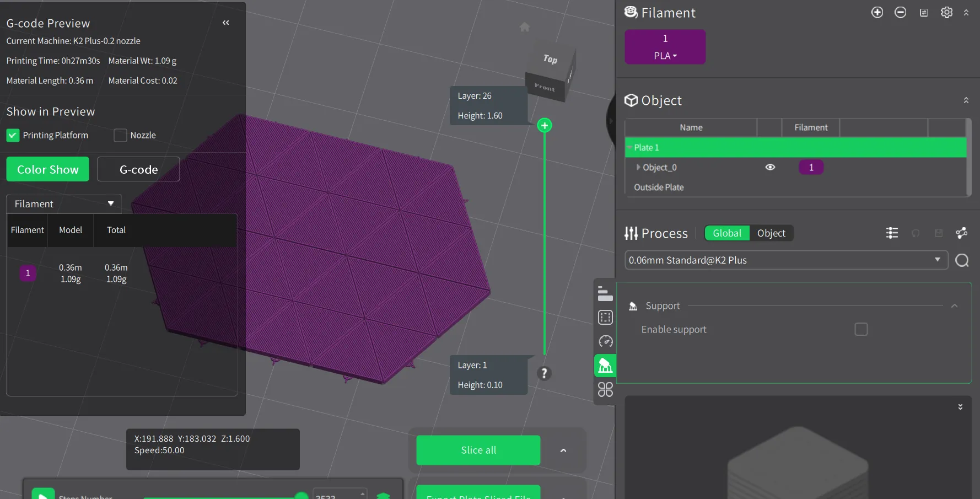Click the Slice all button
The height and width of the screenshot is (499, 980).
tap(477, 450)
